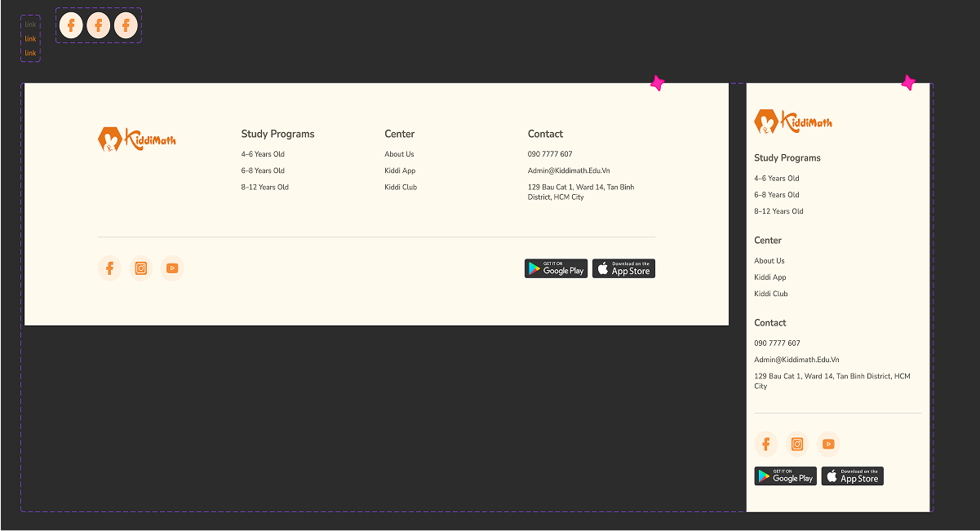Click the Facebook icon in the mobile footer
Viewport: 980px width, 531px height.
point(766,444)
